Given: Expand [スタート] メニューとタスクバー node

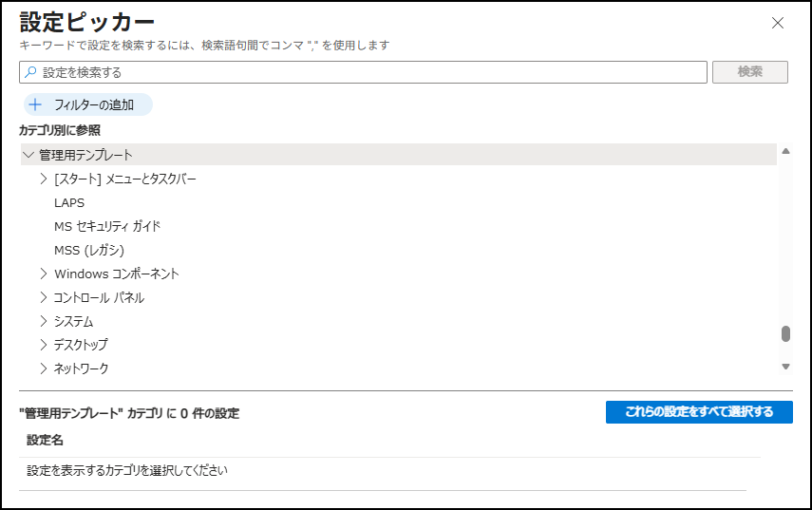Looking at the screenshot, I should [x=44, y=179].
